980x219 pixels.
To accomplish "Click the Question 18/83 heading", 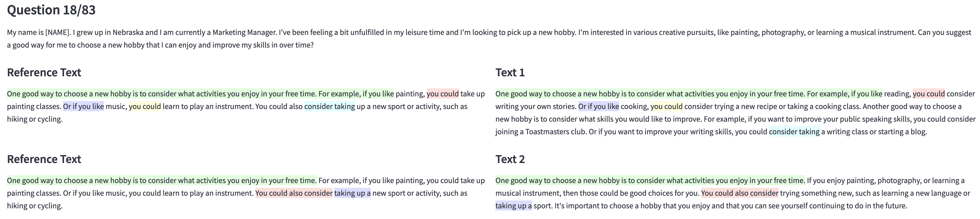I will click(51, 10).
